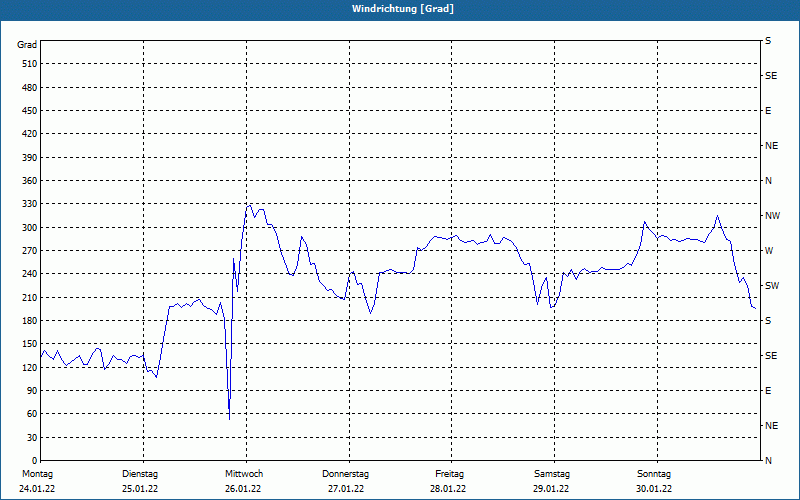Click the chart title "Windrichtung [Grad]"
The height and width of the screenshot is (500, 800).
tap(403, 9)
